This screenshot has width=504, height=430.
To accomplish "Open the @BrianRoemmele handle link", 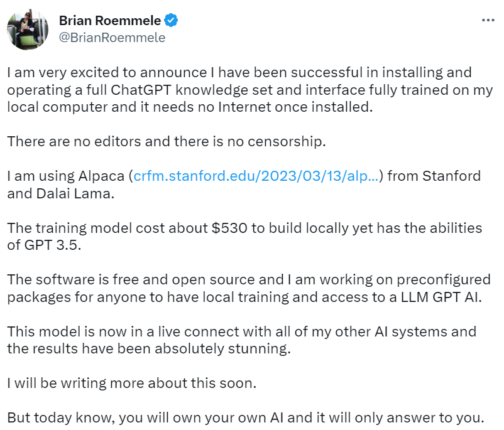I will [x=112, y=38].
